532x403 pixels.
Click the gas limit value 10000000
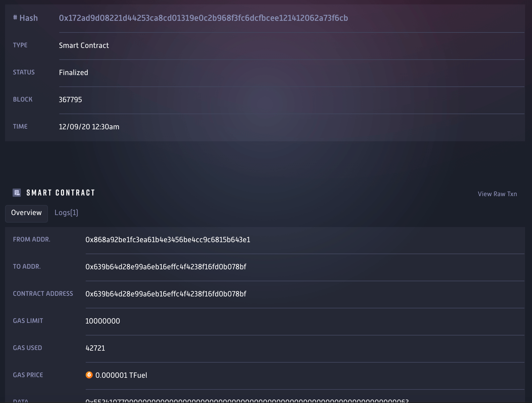point(103,321)
